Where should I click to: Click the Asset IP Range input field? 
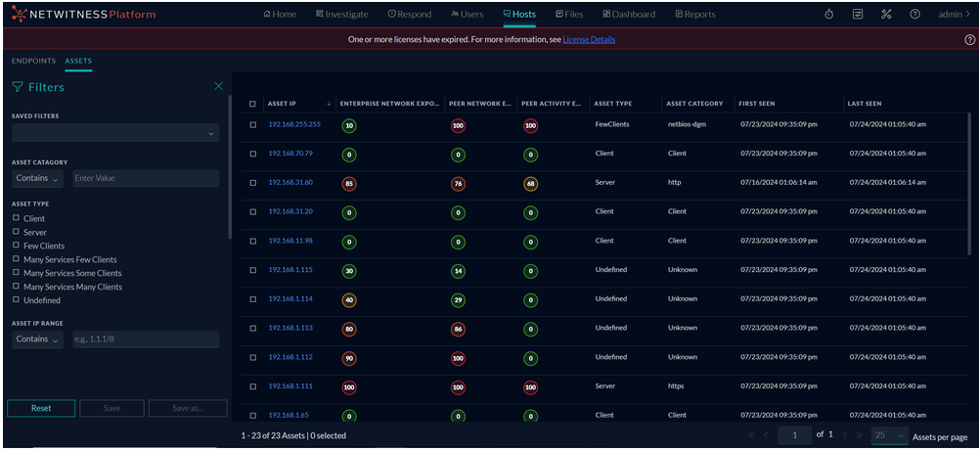click(147, 339)
